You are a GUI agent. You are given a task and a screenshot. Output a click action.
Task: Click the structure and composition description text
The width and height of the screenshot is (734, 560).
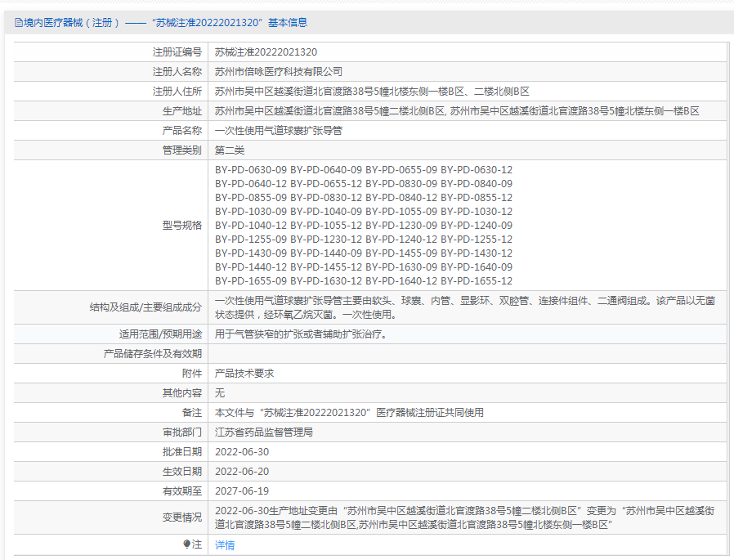pyautogui.click(x=465, y=307)
